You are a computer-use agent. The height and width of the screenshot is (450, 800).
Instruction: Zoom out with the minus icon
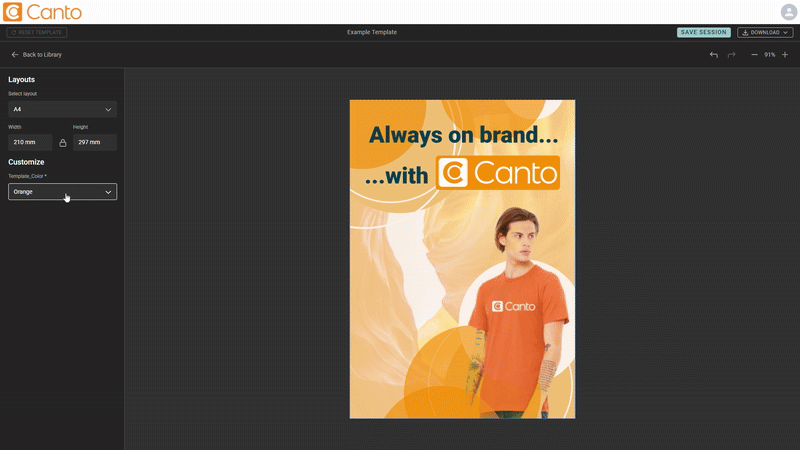click(754, 55)
